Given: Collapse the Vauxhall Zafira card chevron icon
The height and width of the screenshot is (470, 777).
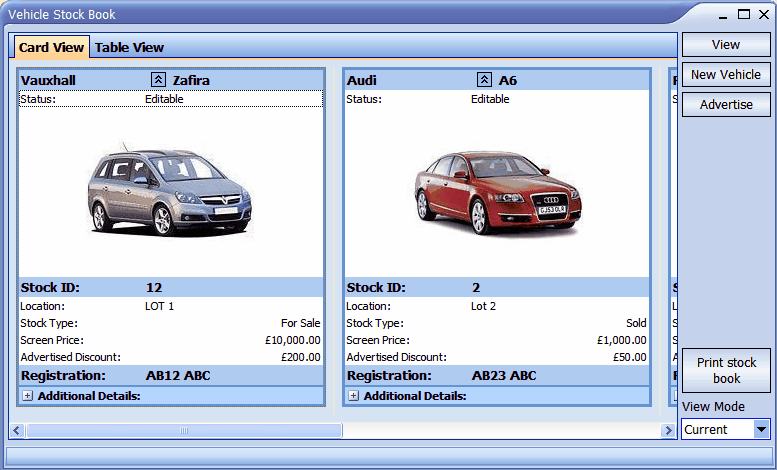Looking at the screenshot, I should (158, 79).
